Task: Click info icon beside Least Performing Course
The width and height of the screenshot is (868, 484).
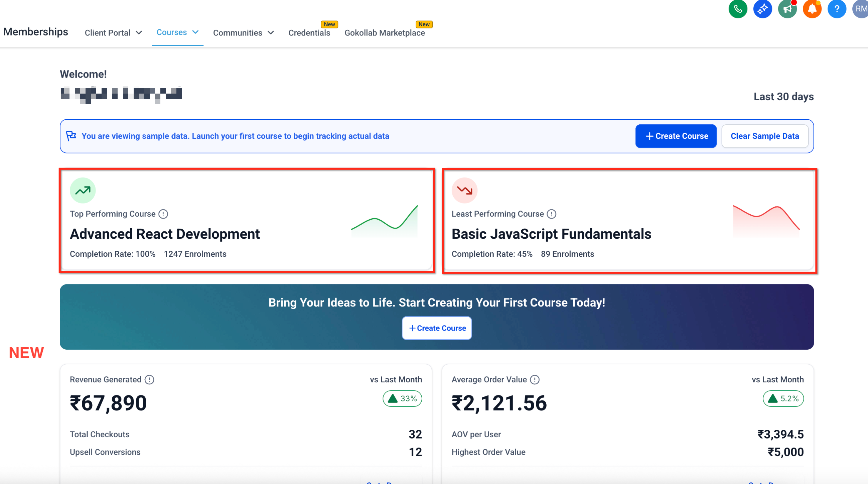Action: pos(552,214)
